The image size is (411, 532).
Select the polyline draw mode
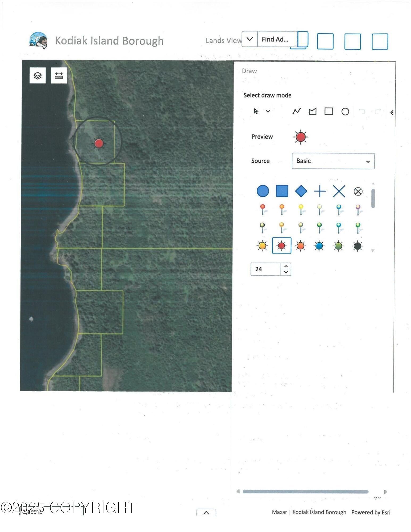point(296,111)
